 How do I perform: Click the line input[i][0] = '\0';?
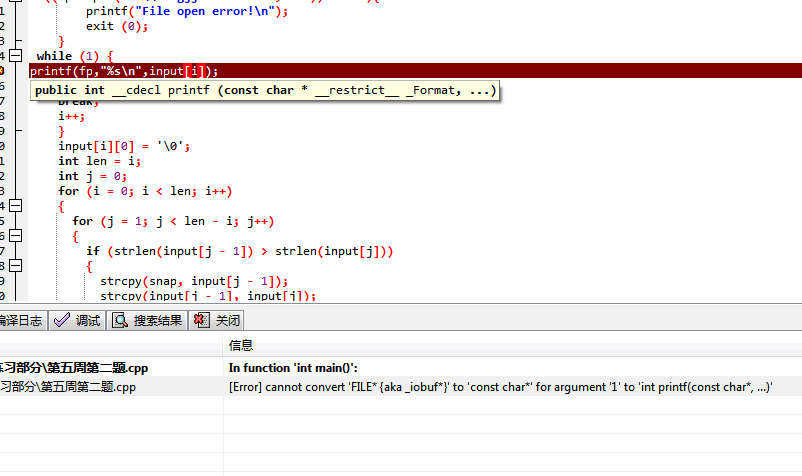point(124,146)
